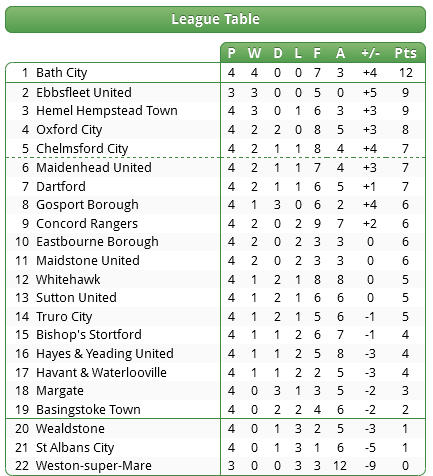The height and width of the screenshot is (476, 433).
Task: Select Oxford City in fourth place
Action: click(69, 130)
